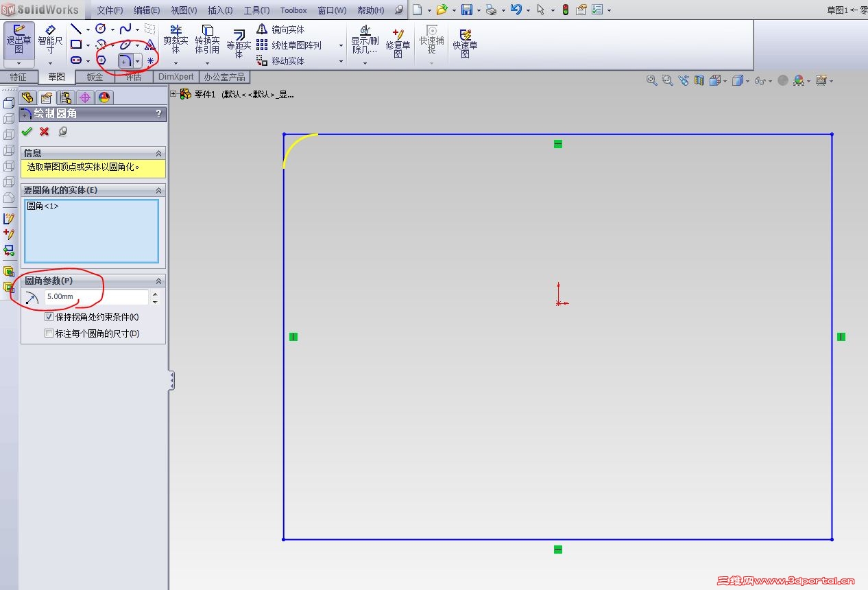
Task: Switch to the 特征 tab
Action: pos(19,77)
